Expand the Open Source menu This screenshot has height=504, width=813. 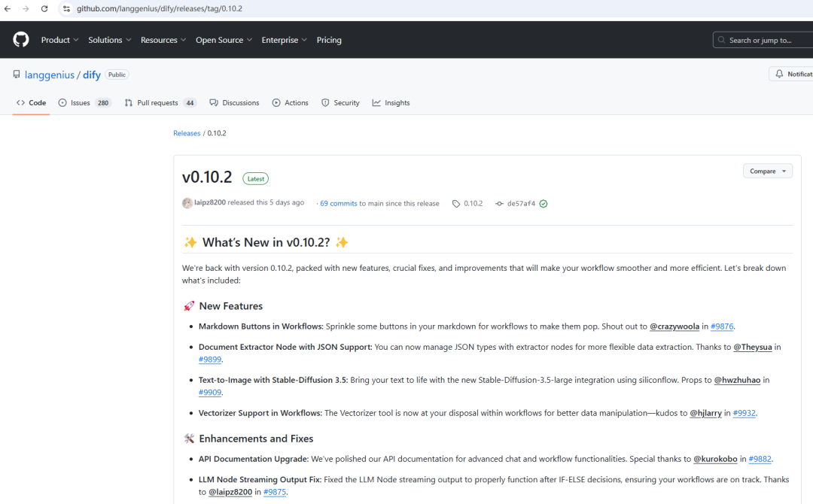click(224, 40)
